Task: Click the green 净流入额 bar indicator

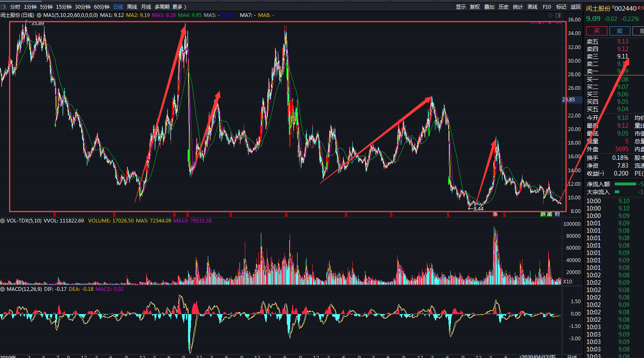Action: pos(625,184)
